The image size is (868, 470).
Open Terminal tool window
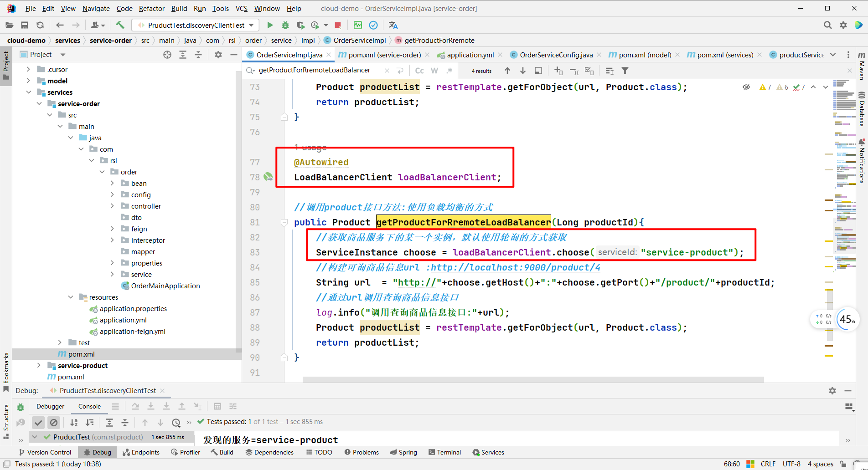click(444, 452)
